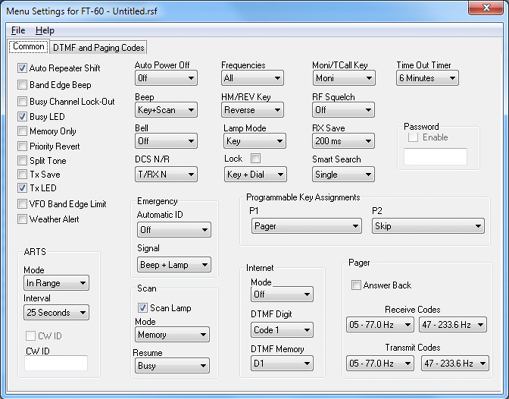The width and height of the screenshot is (509, 399).
Task: Expand the RX Save 200 ms dropdown
Action: coord(343,141)
